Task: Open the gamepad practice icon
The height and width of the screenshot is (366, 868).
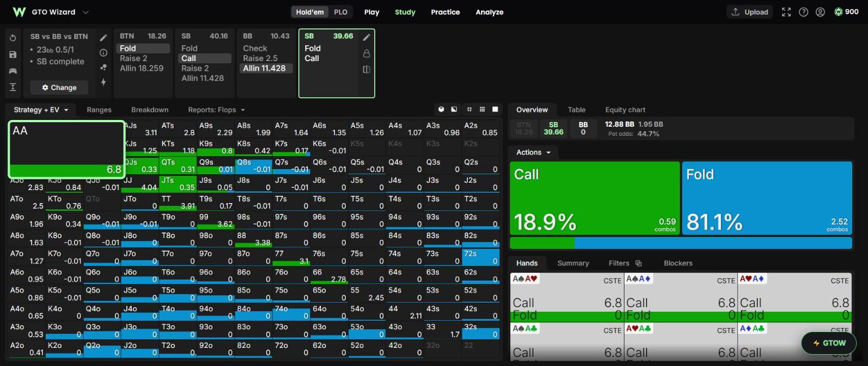Action: point(13,71)
